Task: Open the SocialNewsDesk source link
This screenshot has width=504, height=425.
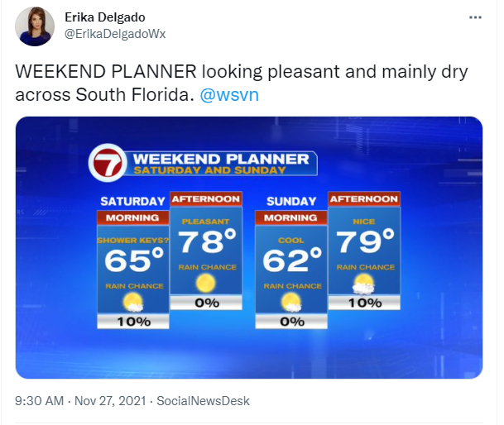Action: click(x=203, y=401)
